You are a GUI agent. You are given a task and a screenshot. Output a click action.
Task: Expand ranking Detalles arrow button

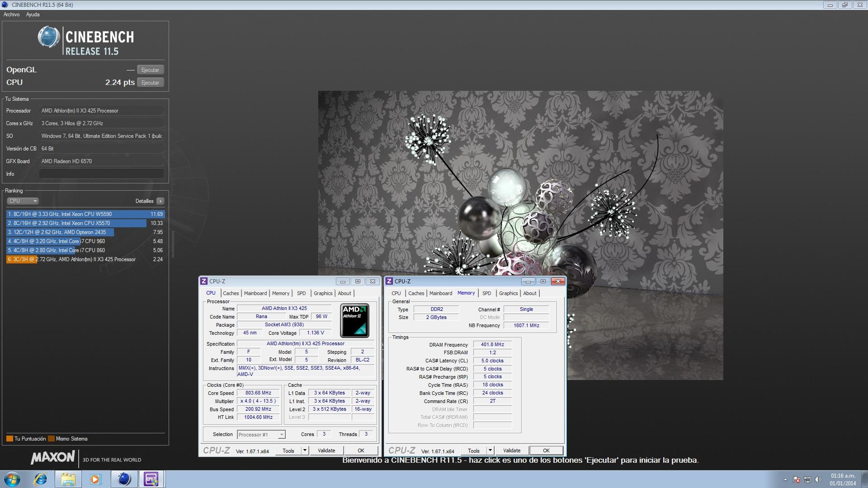(160, 201)
